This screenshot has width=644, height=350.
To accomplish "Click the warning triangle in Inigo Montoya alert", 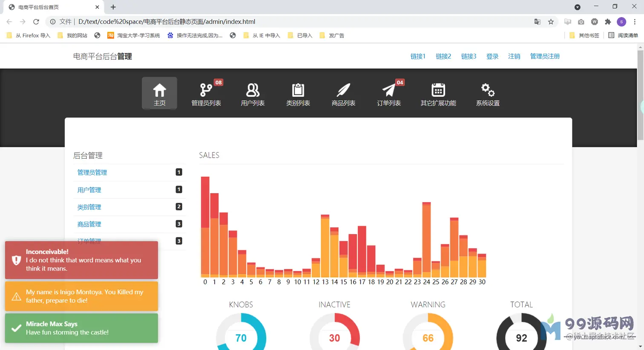I will [16, 297].
